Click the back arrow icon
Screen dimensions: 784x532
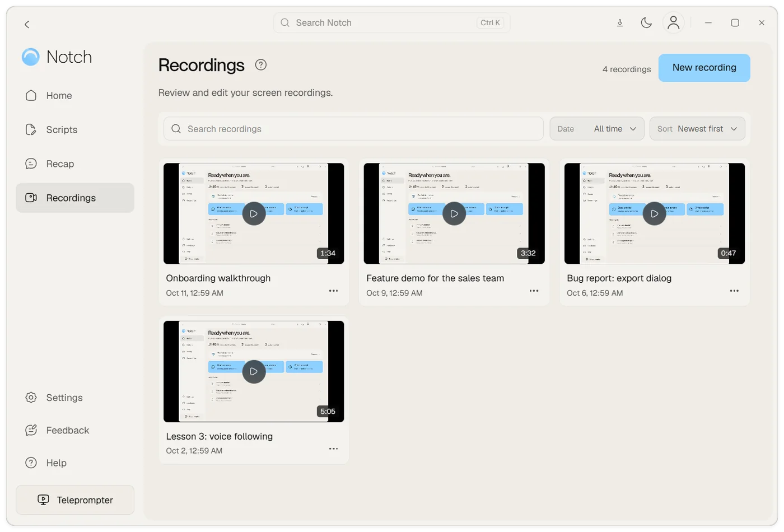(x=27, y=24)
